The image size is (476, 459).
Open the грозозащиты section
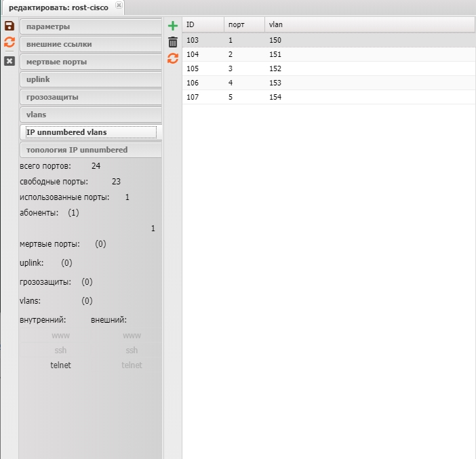pos(90,97)
